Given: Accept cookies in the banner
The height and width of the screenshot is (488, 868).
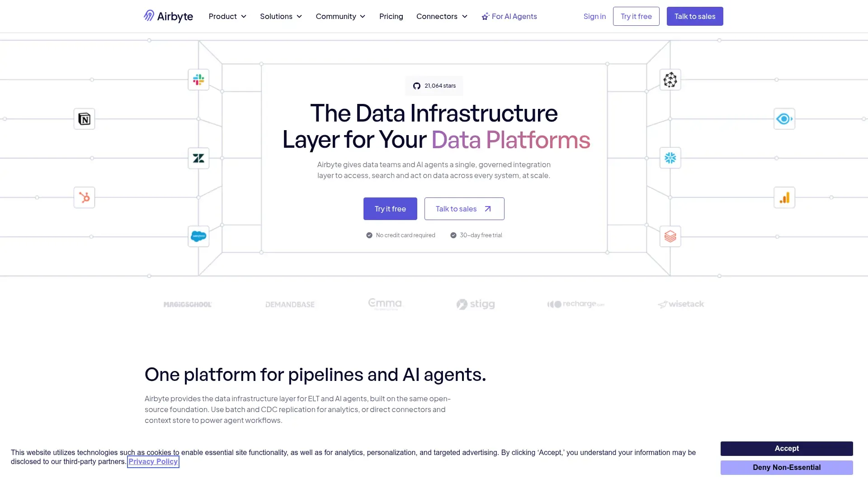Looking at the screenshot, I should coord(786,448).
